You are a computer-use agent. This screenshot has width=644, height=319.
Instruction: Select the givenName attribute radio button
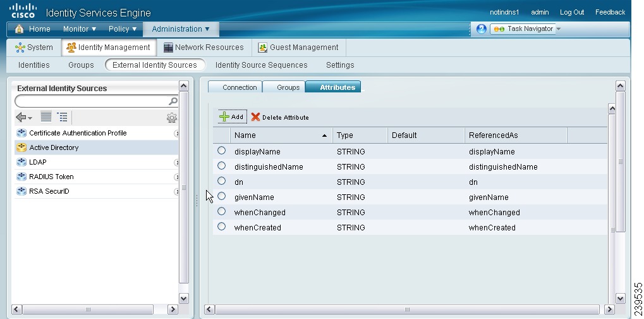click(221, 196)
